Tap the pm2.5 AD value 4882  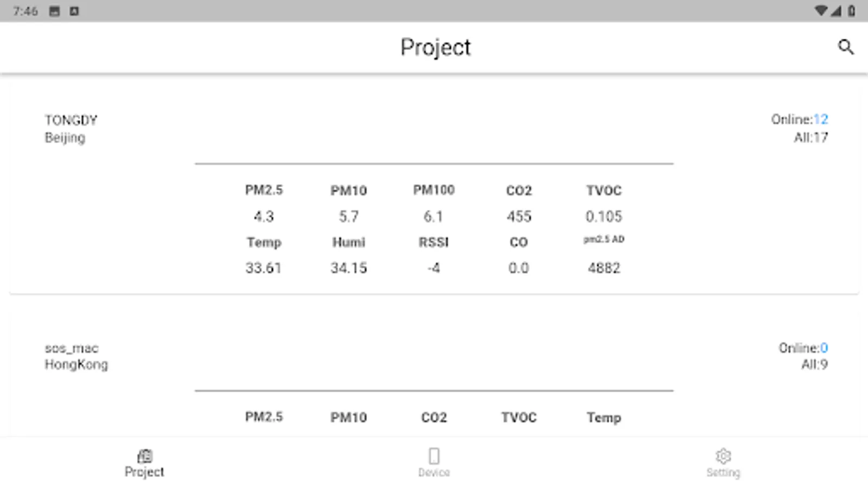point(603,268)
